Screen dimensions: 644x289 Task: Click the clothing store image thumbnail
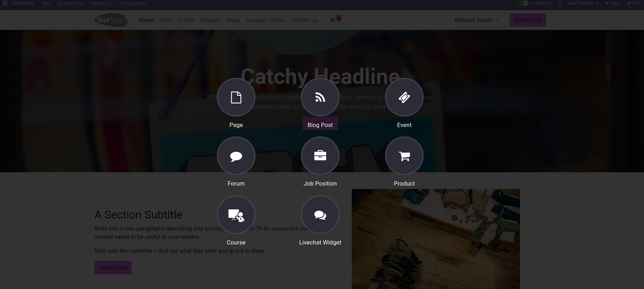point(436,239)
